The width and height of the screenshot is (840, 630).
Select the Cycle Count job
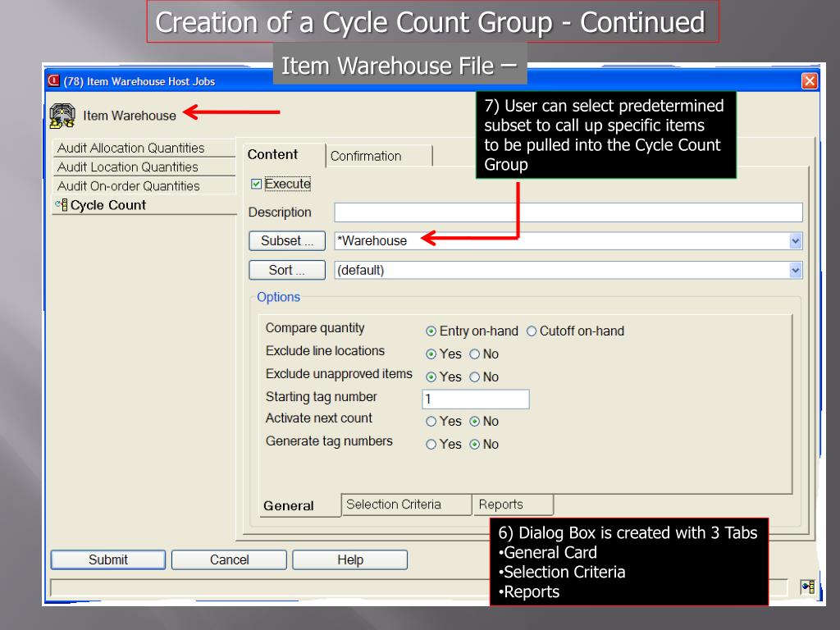[144, 205]
